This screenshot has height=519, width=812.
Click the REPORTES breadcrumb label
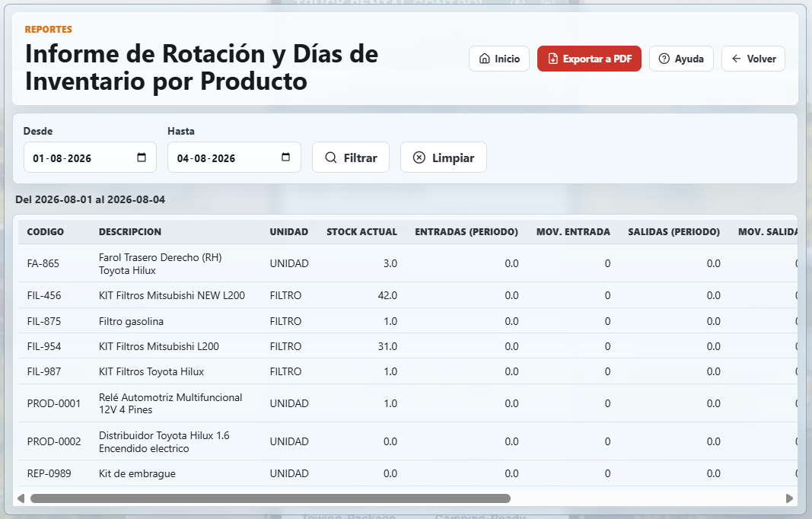click(x=49, y=30)
